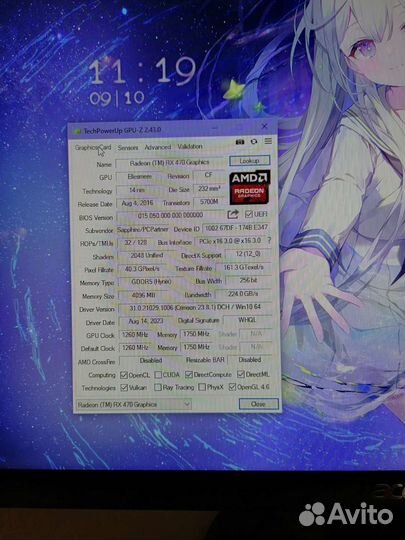Click the Subvendor value Sapphire/PCPartner
This screenshot has height=540, width=405.
143,229
